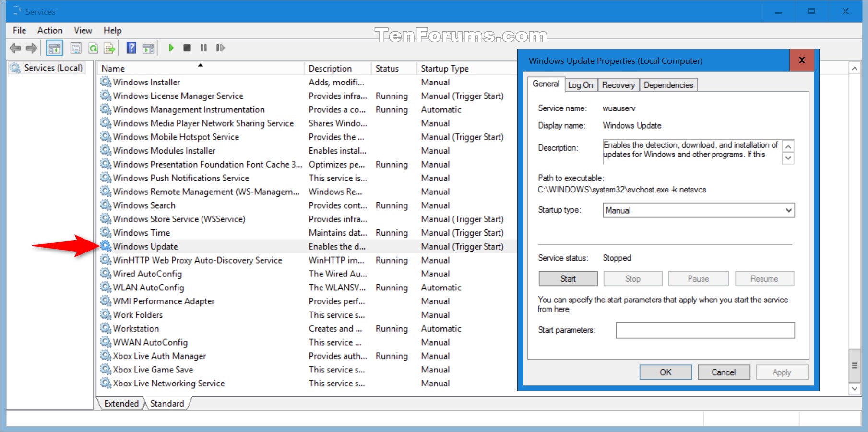Viewport: 868px width, 432px height.
Task: Switch to the Standard view tab
Action: coord(167,404)
